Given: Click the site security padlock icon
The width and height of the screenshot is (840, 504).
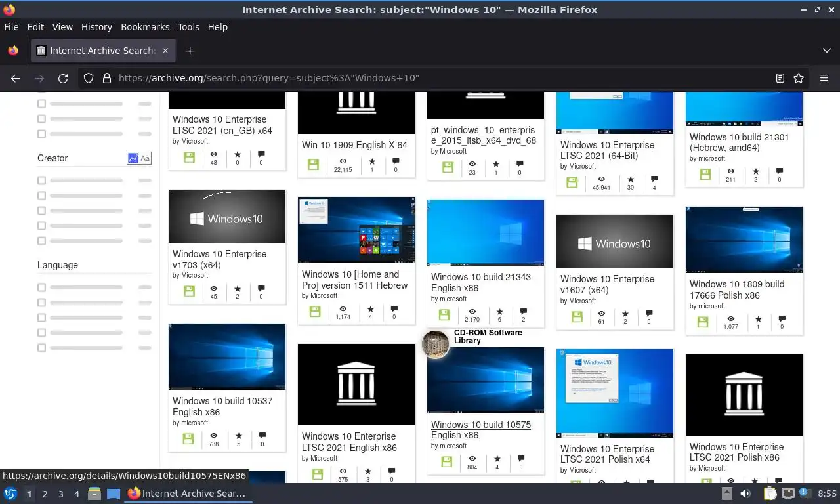Looking at the screenshot, I should pos(107,78).
